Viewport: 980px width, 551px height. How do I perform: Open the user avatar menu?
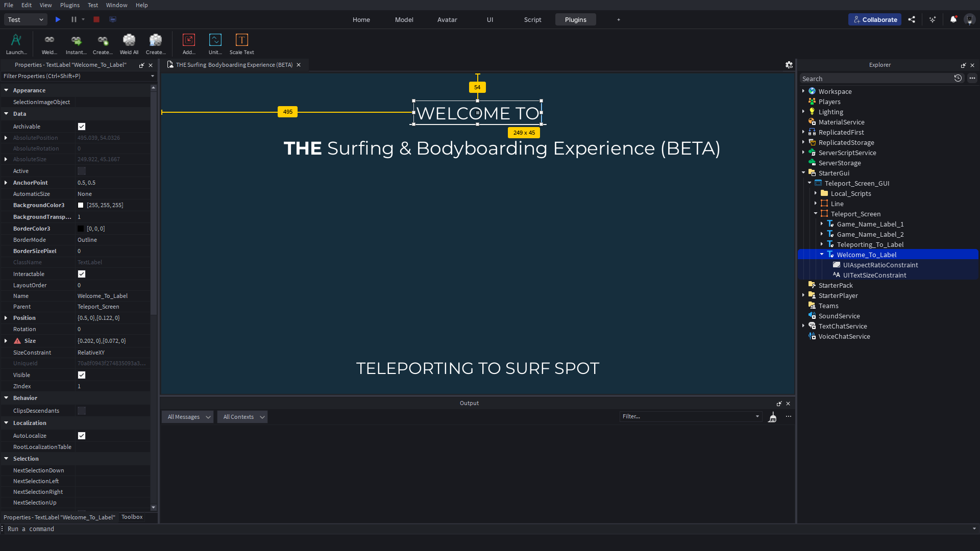(x=970, y=19)
